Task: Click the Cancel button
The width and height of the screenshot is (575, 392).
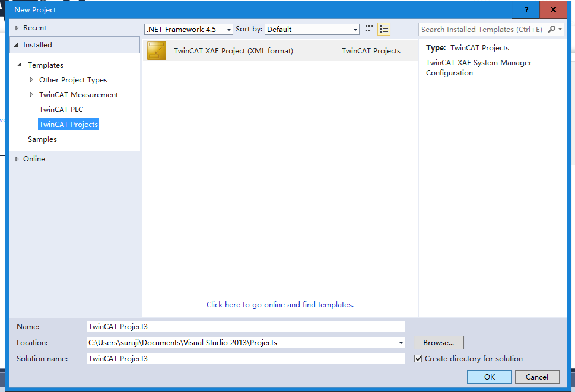Action: [x=537, y=377]
